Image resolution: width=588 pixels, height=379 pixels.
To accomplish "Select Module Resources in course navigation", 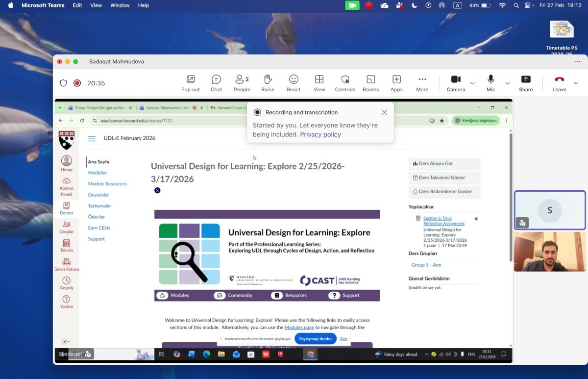I will pyautogui.click(x=107, y=184).
